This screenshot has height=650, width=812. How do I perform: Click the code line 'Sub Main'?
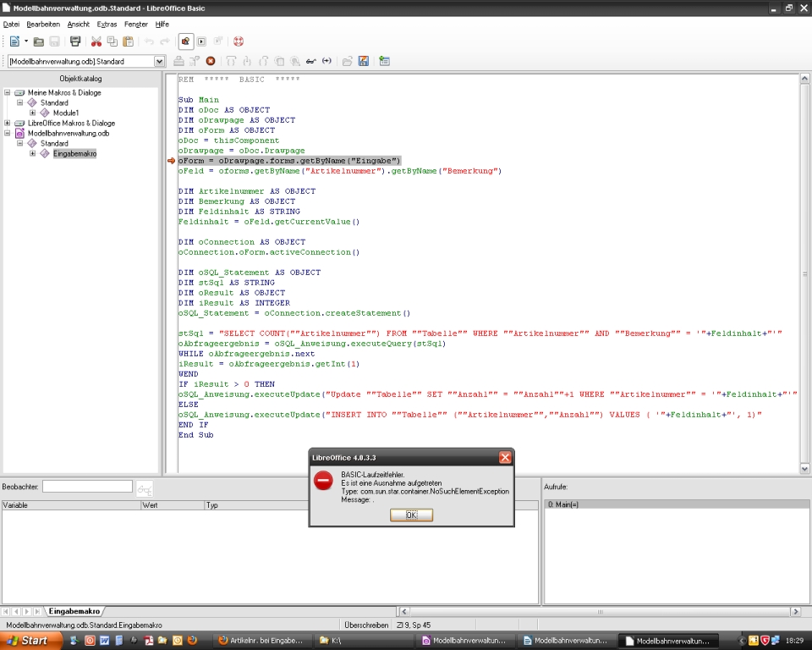tap(198, 100)
